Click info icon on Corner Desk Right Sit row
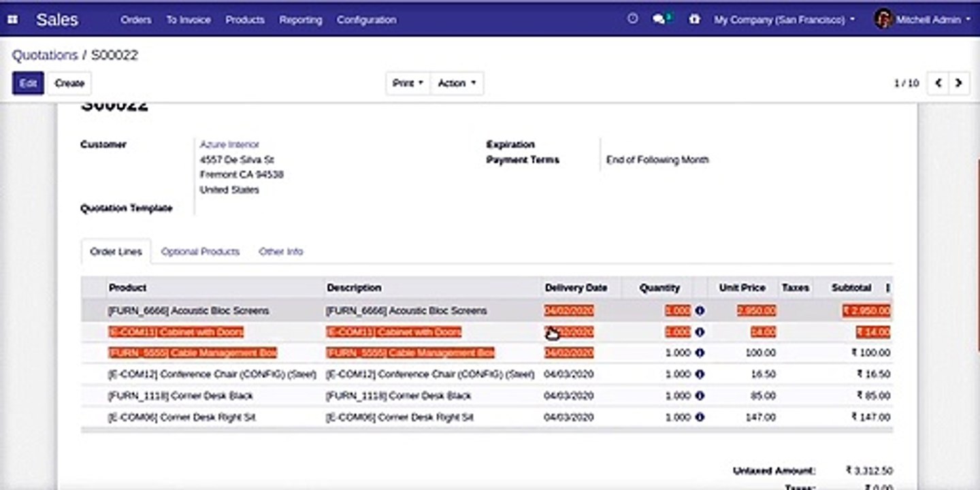 point(700,416)
